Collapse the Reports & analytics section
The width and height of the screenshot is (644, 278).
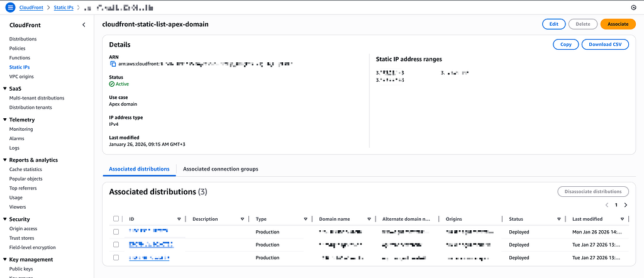point(4,160)
